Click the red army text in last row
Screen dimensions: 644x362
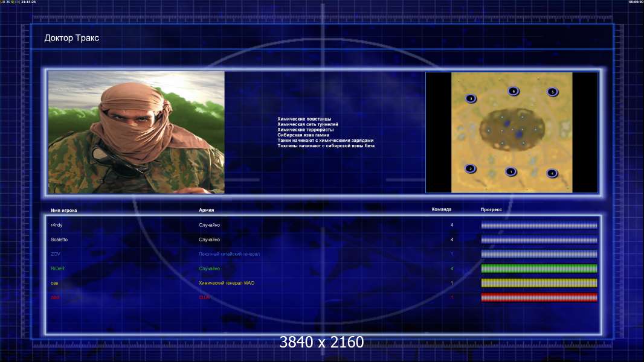(205, 297)
